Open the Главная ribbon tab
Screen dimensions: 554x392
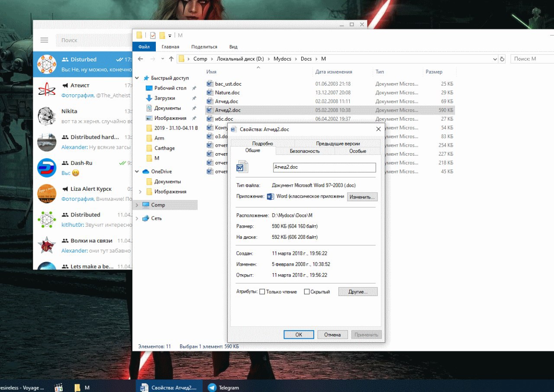coord(170,47)
